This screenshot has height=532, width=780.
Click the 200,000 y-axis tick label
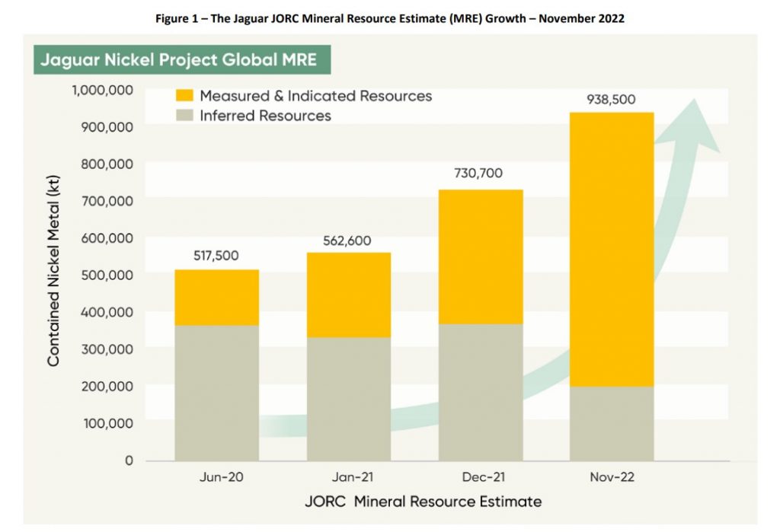click(x=107, y=387)
